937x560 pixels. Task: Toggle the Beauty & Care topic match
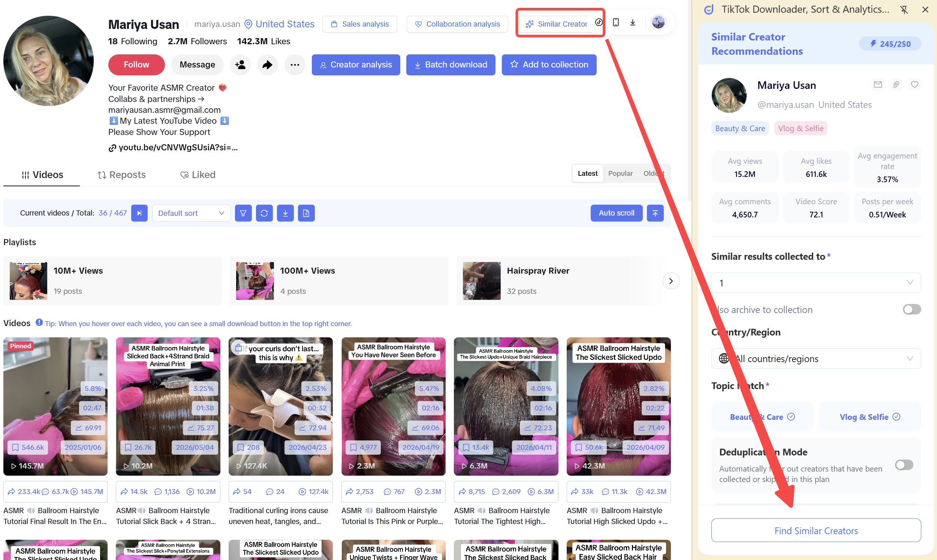click(x=762, y=417)
